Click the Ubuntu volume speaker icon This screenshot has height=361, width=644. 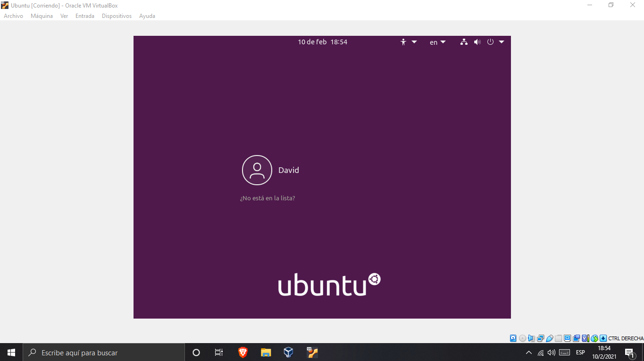tap(477, 42)
